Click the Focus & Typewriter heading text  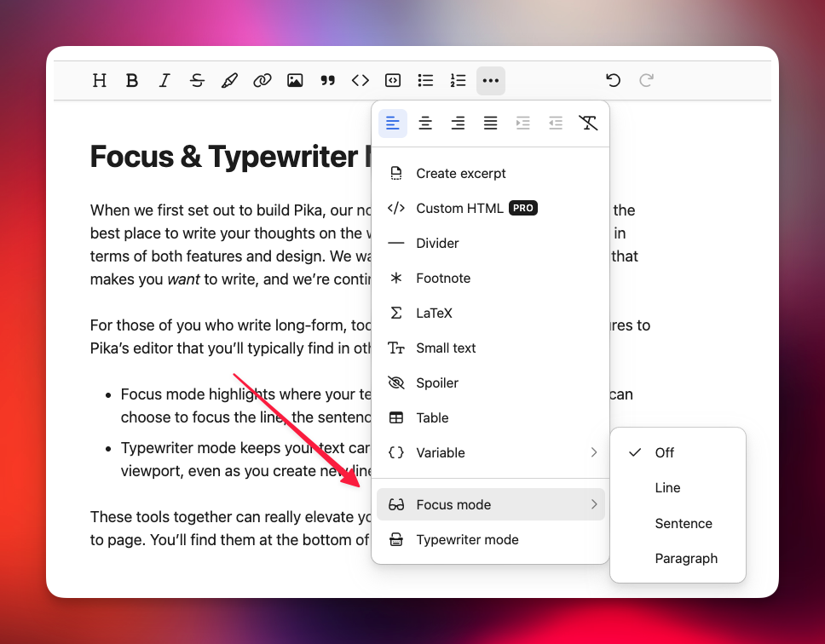coord(230,157)
